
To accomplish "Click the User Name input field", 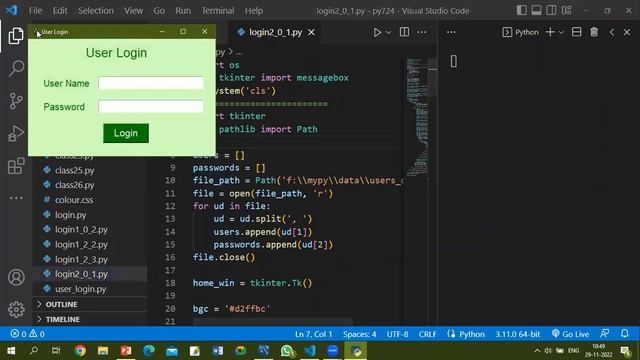I will (151, 83).
